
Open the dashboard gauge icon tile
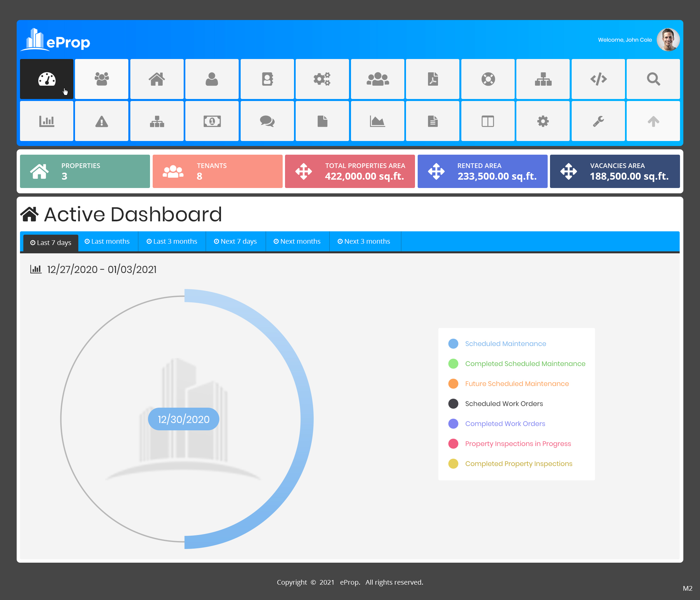click(47, 79)
